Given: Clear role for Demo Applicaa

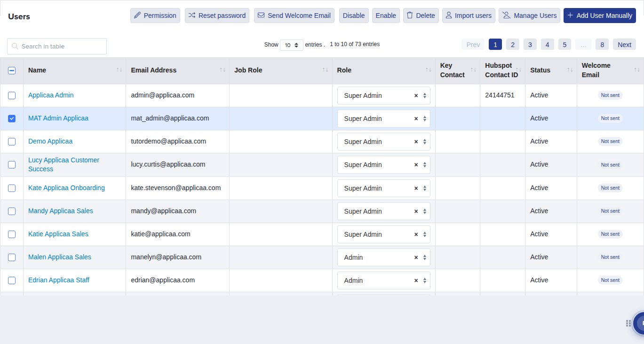Looking at the screenshot, I should pyautogui.click(x=416, y=142).
